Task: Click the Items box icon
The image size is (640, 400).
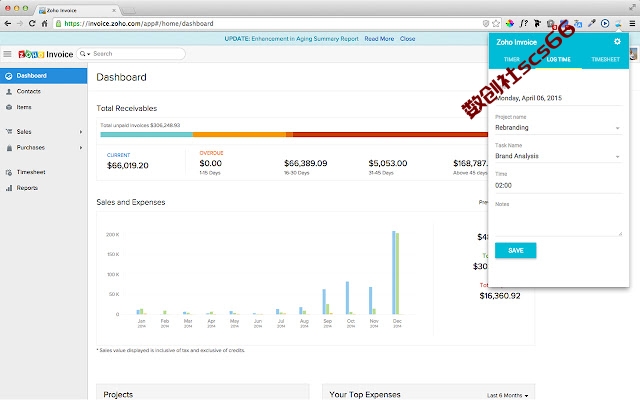Action: tap(9, 107)
